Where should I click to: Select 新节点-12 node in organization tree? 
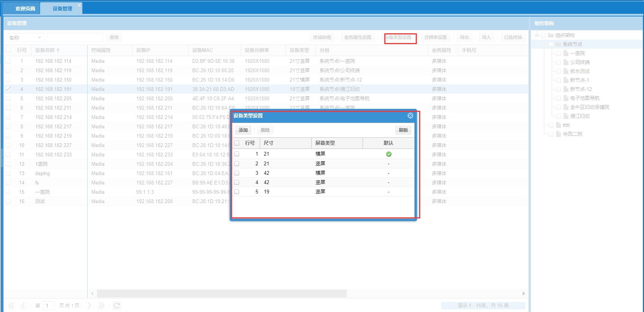click(x=581, y=89)
